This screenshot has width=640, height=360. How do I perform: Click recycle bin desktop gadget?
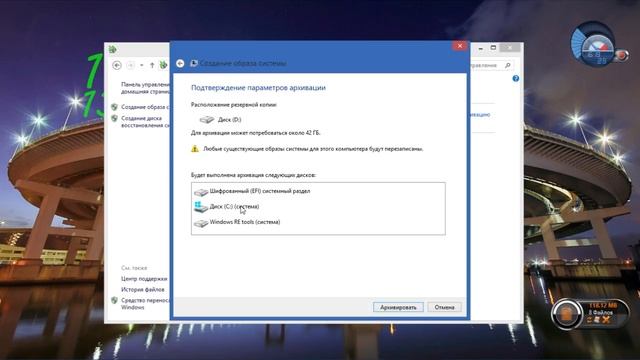click(589, 313)
